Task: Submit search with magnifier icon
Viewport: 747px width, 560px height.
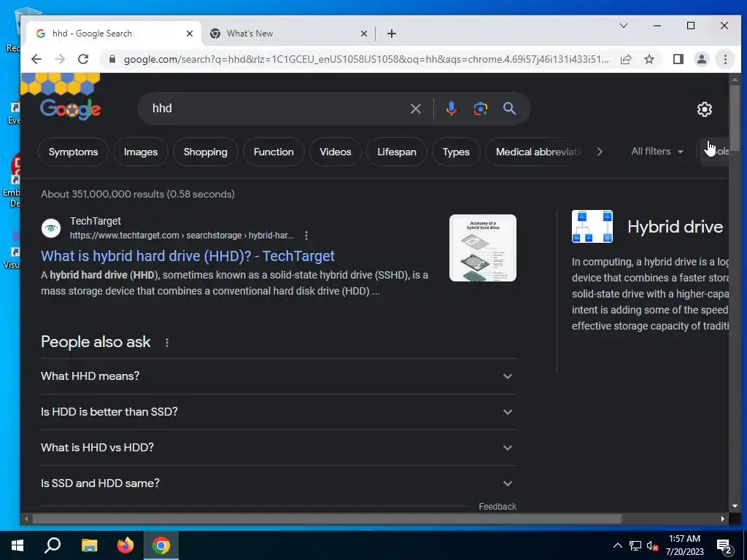Action: pyautogui.click(x=509, y=109)
